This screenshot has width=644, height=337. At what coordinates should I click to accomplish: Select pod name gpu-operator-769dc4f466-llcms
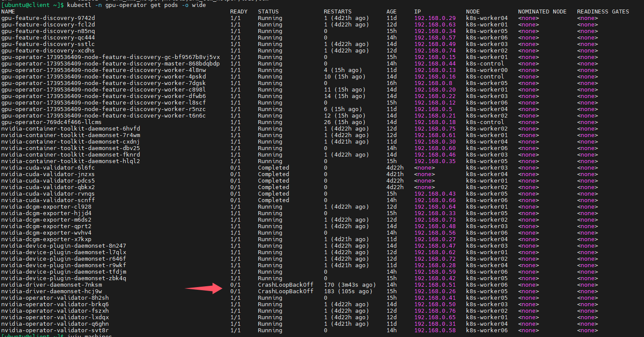click(51, 122)
